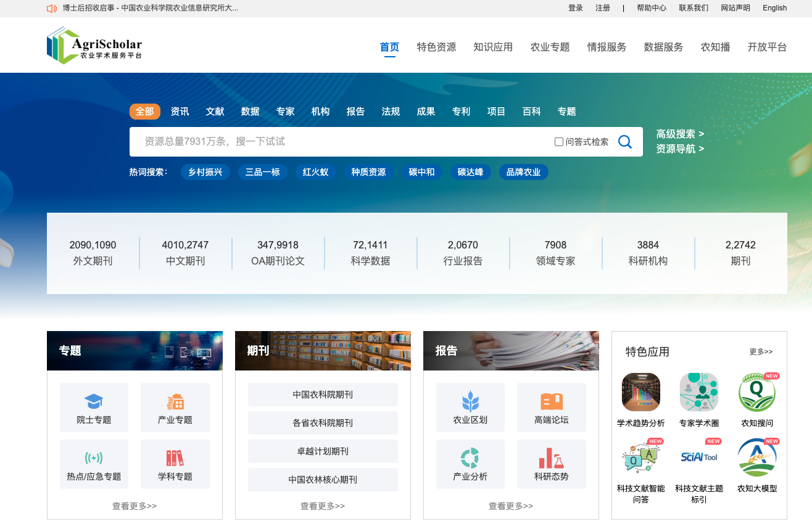Image resolution: width=812 pixels, height=532 pixels.
Task: Click hot word 红火蚁
Action: pyautogui.click(x=315, y=172)
